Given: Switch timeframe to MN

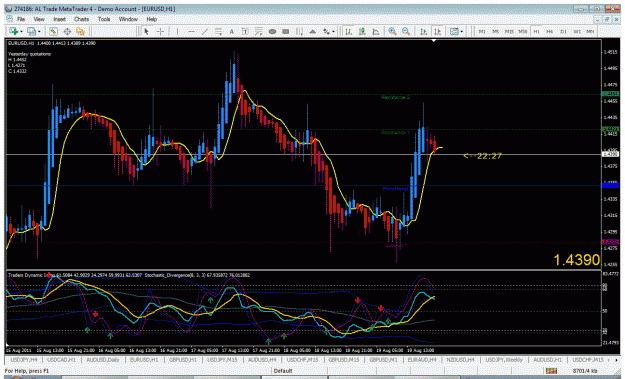Looking at the screenshot, I should point(590,31).
